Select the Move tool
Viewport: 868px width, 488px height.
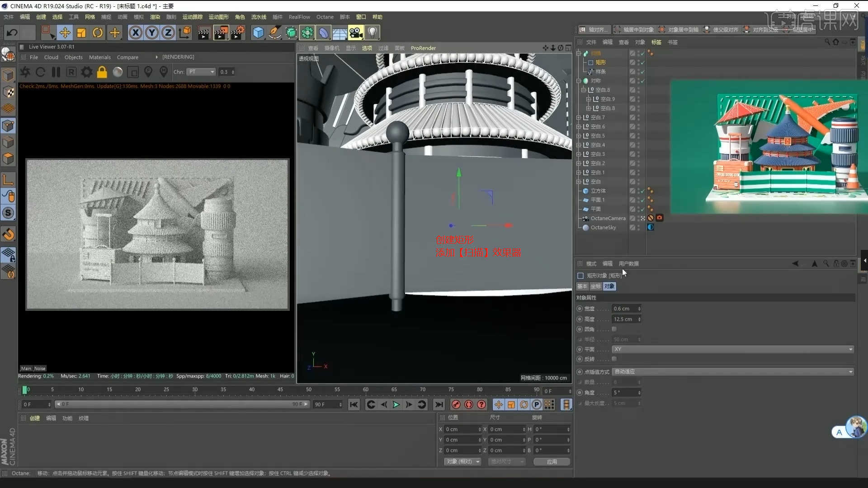[x=65, y=33]
